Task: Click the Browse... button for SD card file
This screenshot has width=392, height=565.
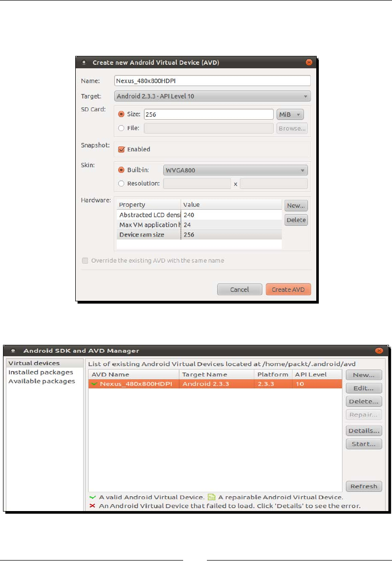Action: [x=292, y=128]
